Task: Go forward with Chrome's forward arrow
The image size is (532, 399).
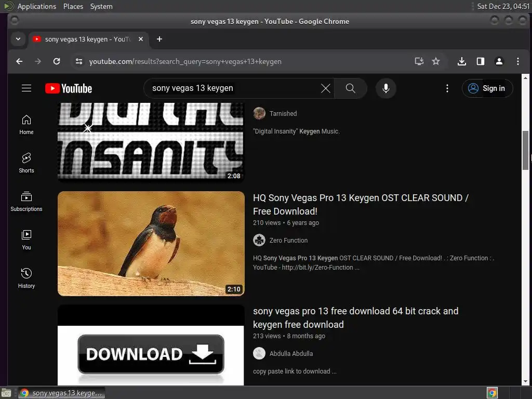Action: click(x=38, y=61)
